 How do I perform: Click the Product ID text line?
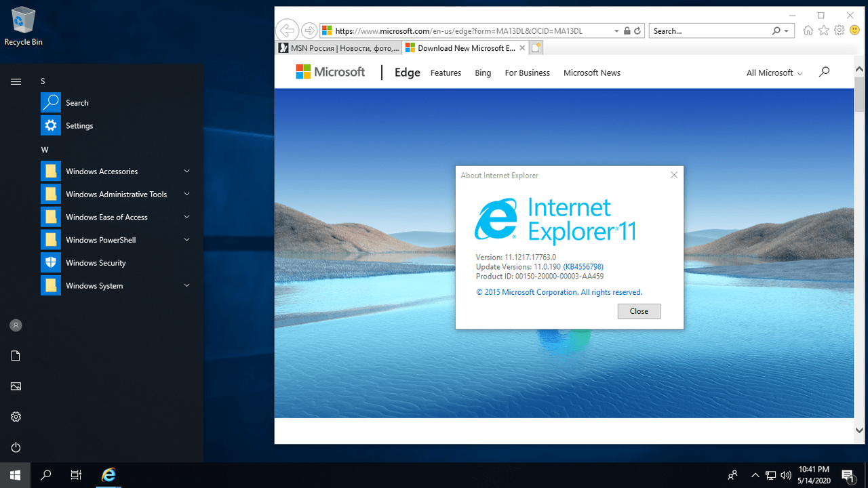(540, 277)
